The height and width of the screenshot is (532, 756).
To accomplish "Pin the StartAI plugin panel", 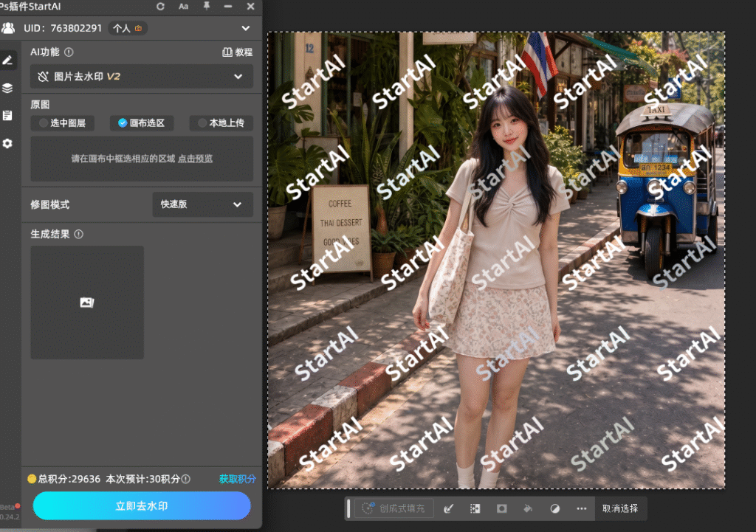I will 207,6.
